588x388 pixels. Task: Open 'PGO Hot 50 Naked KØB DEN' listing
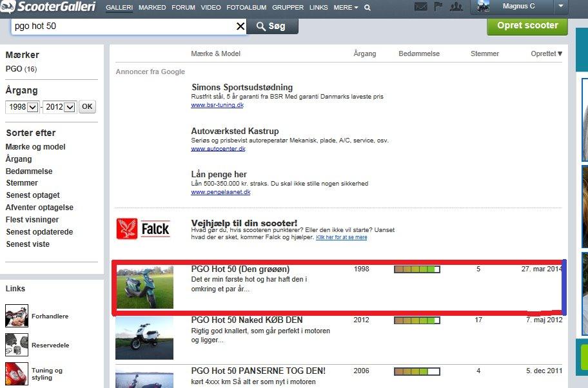pyautogui.click(x=247, y=320)
